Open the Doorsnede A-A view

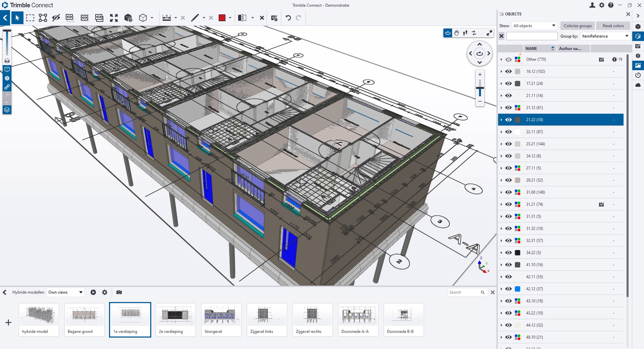pos(358,319)
